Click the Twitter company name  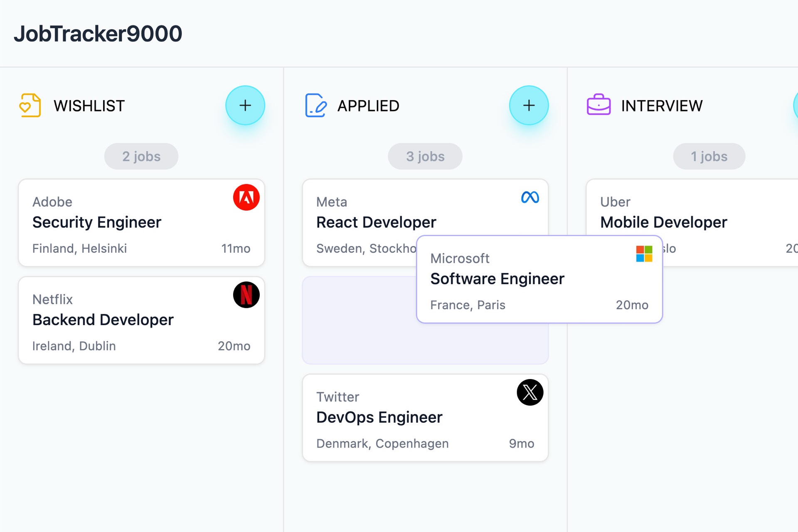coord(338,397)
